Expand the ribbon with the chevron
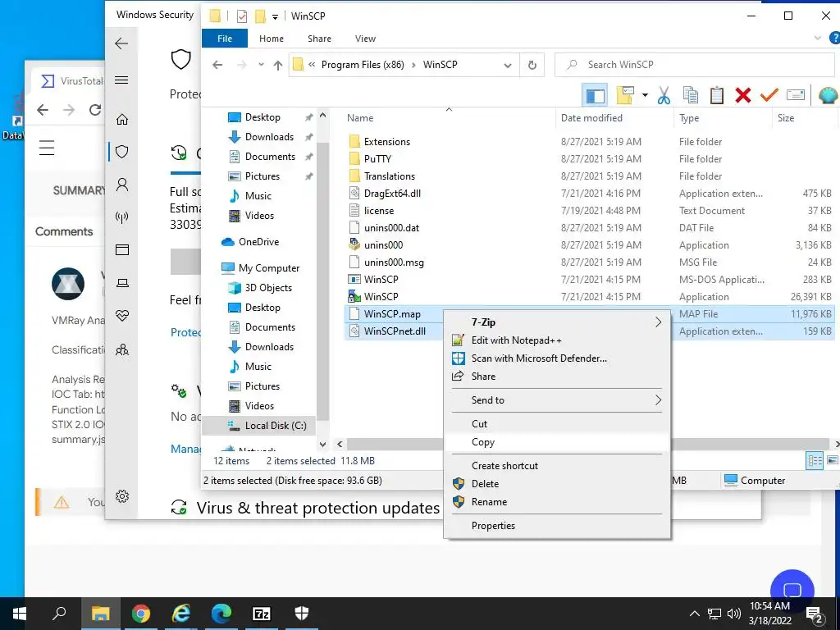Viewport: 840px width, 630px height. pos(818,38)
